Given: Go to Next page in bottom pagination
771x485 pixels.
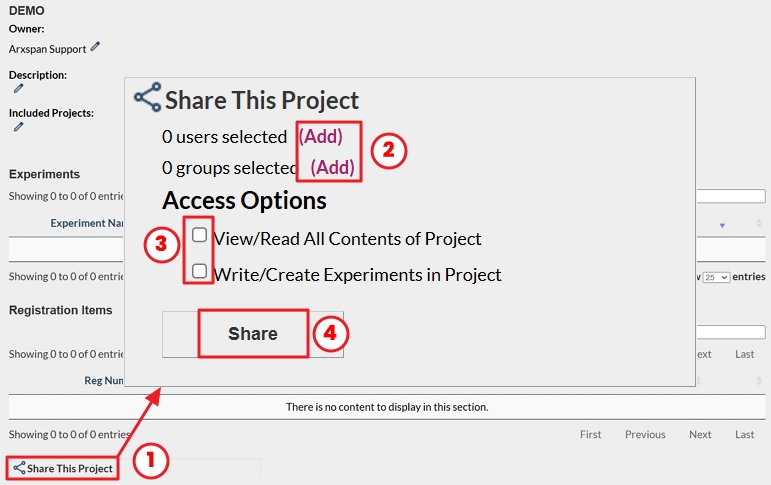Looking at the screenshot, I should coord(700,434).
